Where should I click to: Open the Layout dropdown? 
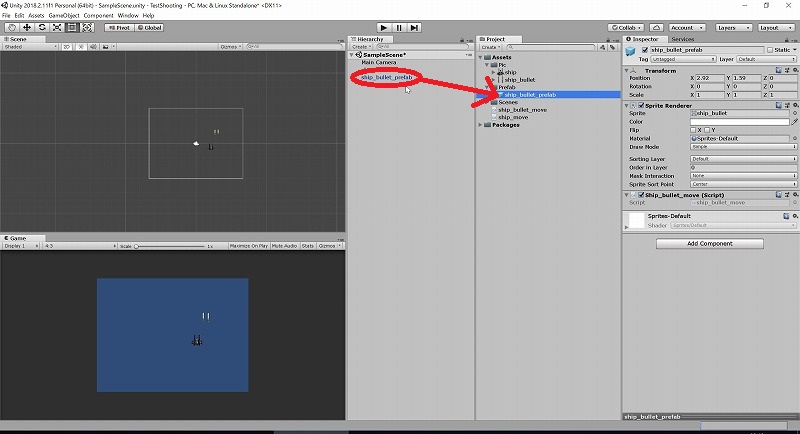(x=776, y=28)
